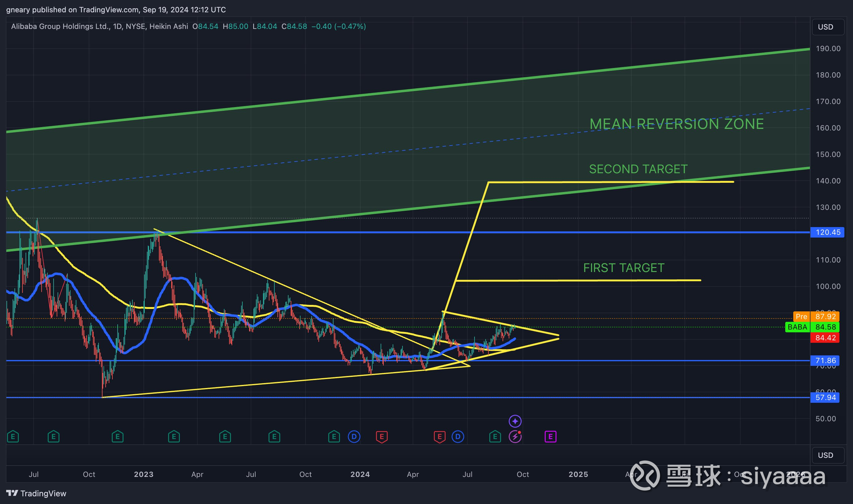This screenshot has height=504, width=853.
Task: Click the −0.40 (−0.47%) change value
Action: click(x=338, y=26)
